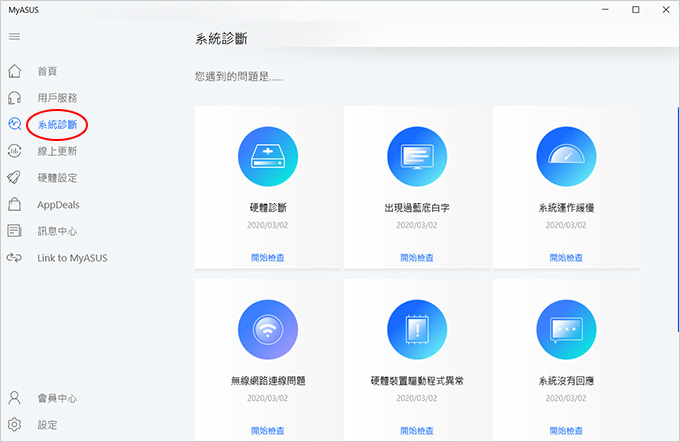Click the 會員中心 person icon
680x442 pixels.
14,398
